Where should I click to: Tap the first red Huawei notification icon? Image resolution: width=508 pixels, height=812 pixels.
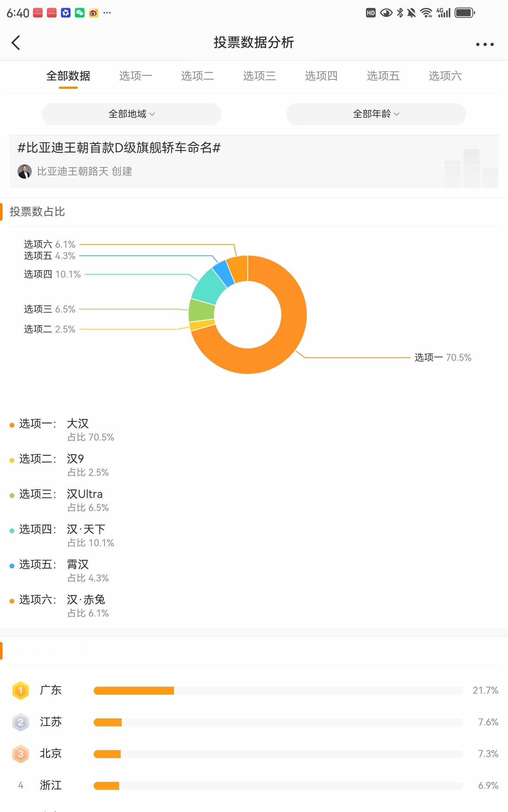tap(38, 13)
